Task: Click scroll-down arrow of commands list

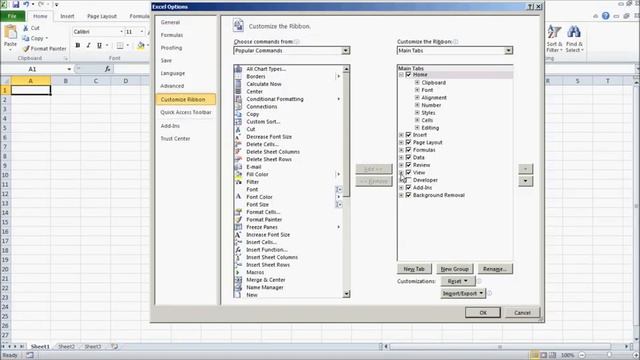Action: click(x=346, y=294)
